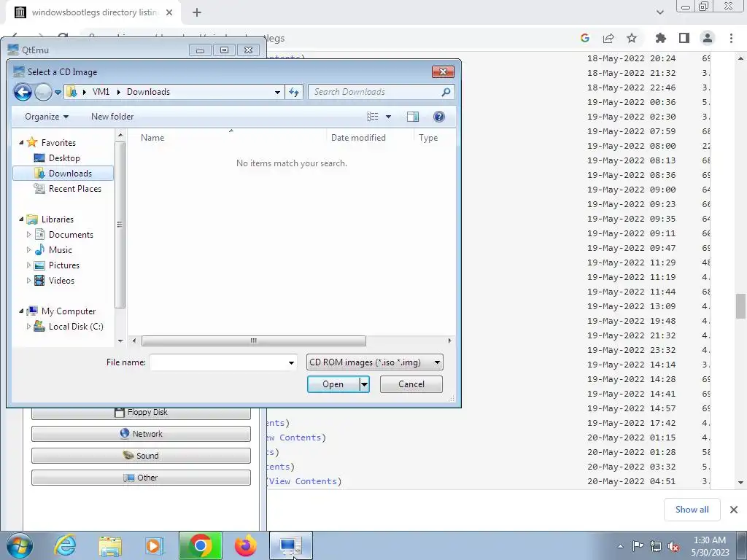Expand the Pictures library
747x560 pixels.
[x=28, y=265]
